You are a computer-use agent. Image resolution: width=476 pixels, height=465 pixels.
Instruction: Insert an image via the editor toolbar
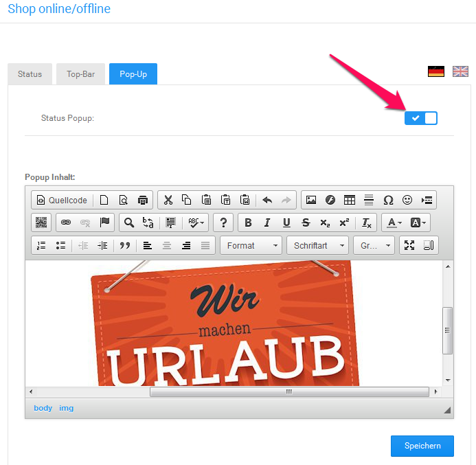tap(311, 200)
